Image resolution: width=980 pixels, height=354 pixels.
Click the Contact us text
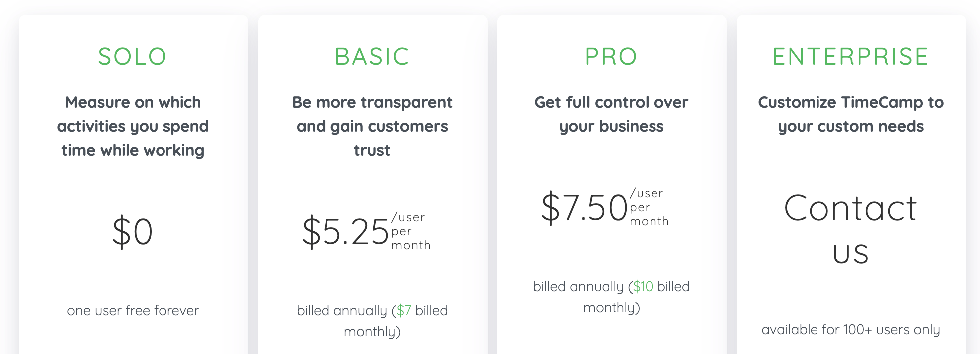coord(850,230)
